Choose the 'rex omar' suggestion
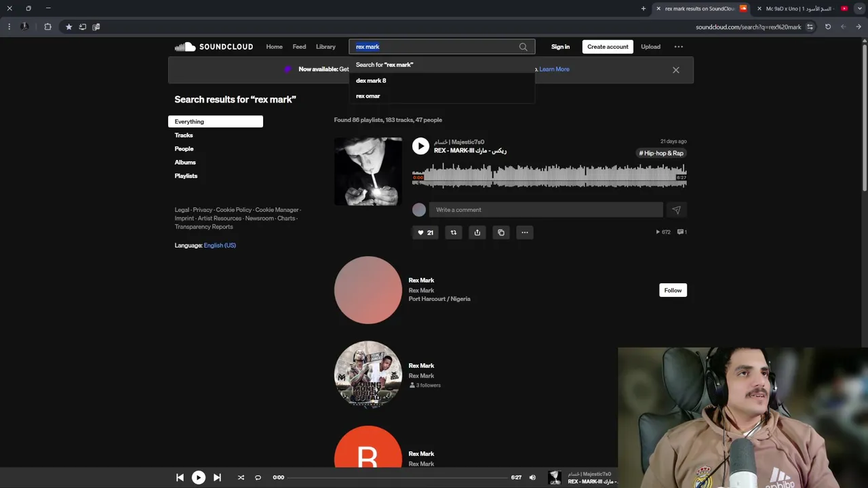This screenshot has height=488, width=868. click(x=441, y=96)
